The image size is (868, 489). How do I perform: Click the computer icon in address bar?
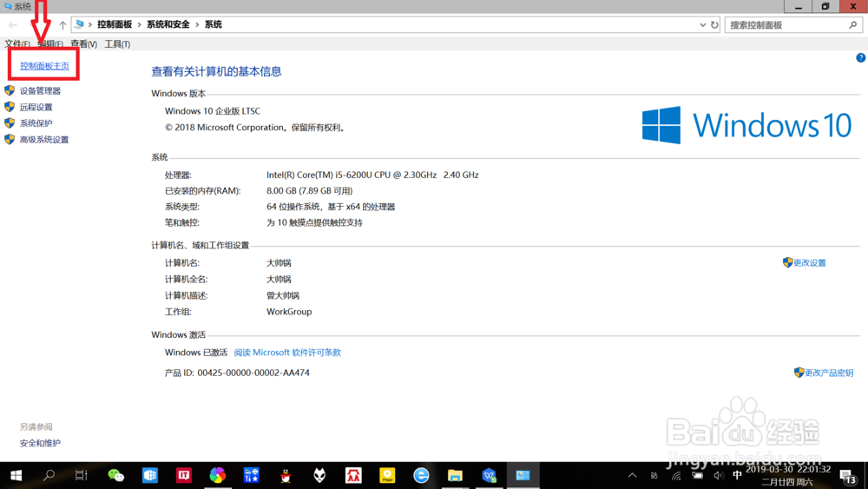coord(79,24)
